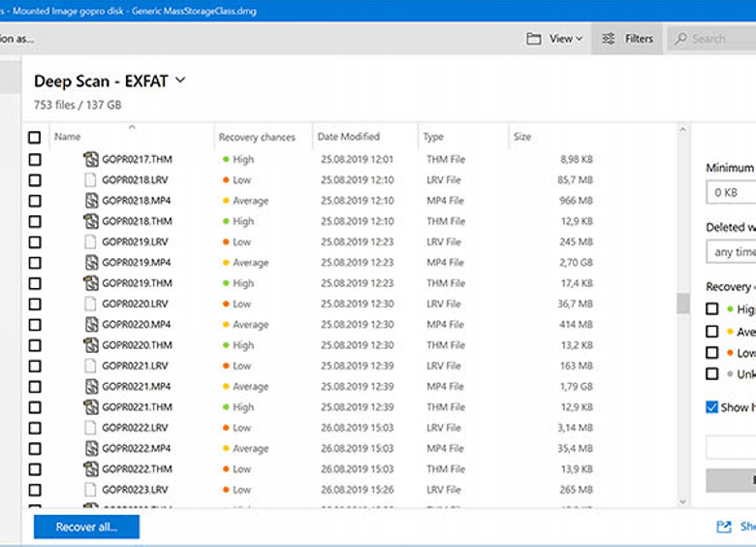Image resolution: width=756 pixels, height=547 pixels.
Task: Click the magnifier Search icon
Action: [681, 39]
